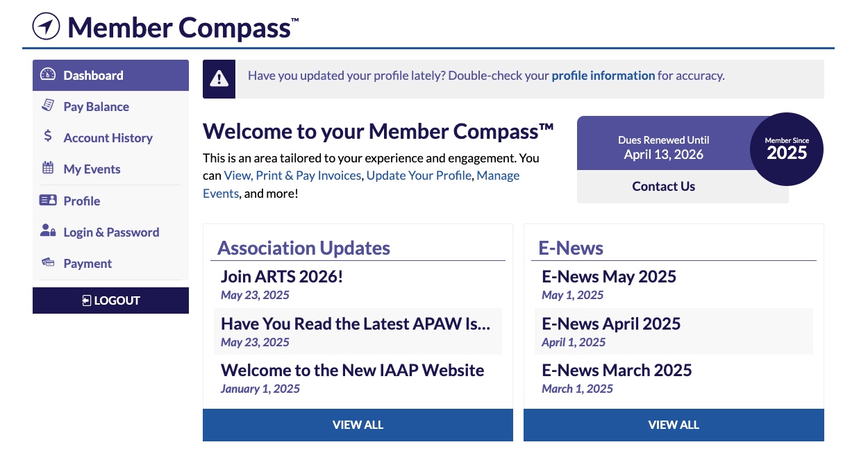Click the ID card icon next to Profile

coord(48,200)
